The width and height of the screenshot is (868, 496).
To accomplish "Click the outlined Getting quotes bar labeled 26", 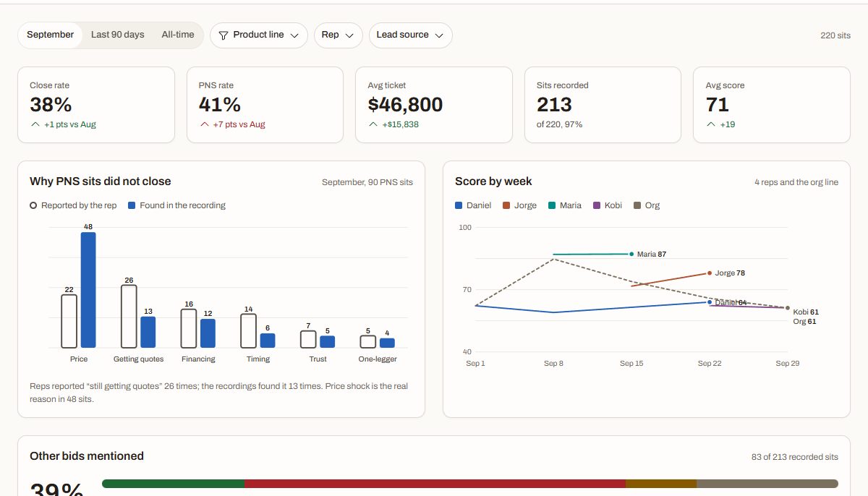I will 129,317.
